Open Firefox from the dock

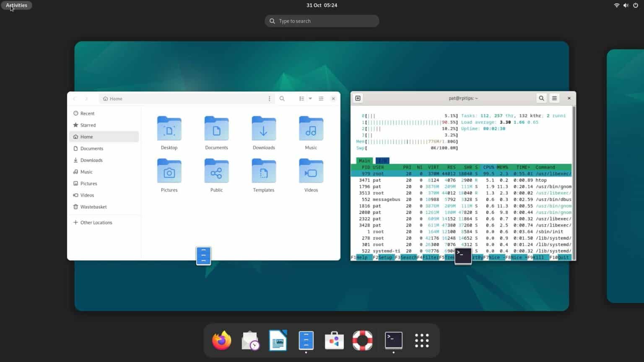coord(221,341)
